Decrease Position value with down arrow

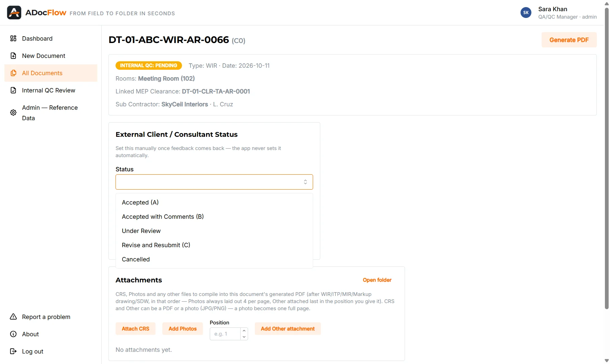pyautogui.click(x=244, y=337)
